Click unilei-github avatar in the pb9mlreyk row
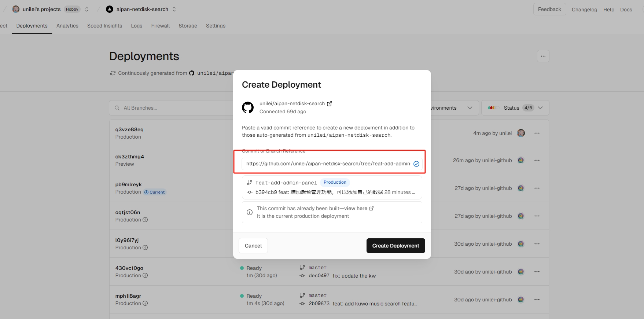This screenshot has height=319, width=644. click(x=521, y=188)
